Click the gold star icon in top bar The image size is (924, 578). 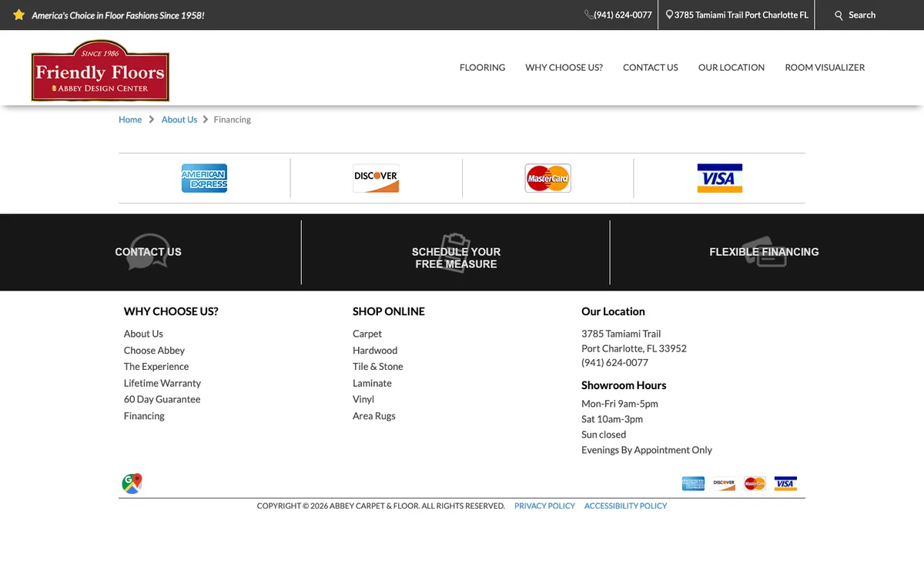tap(19, 15)
